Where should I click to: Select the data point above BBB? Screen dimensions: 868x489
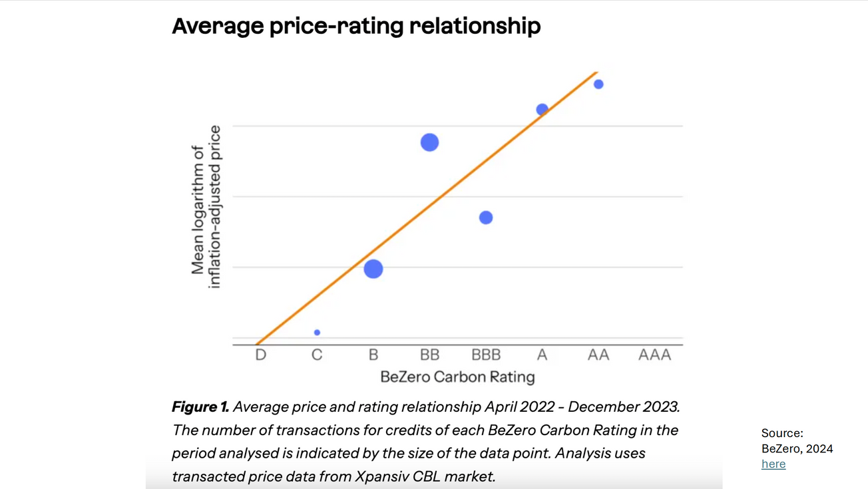(x=486, y=218)
